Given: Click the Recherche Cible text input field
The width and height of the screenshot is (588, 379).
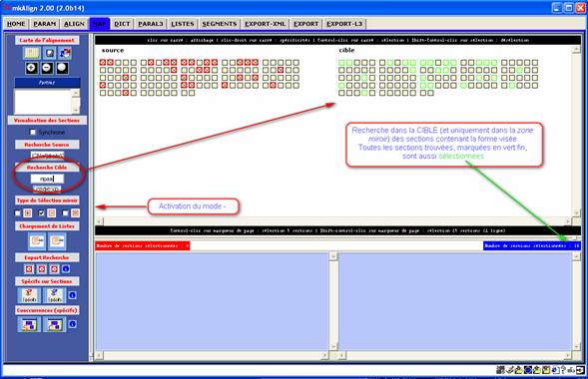Looking at the screenshot, I should [47, 179].
